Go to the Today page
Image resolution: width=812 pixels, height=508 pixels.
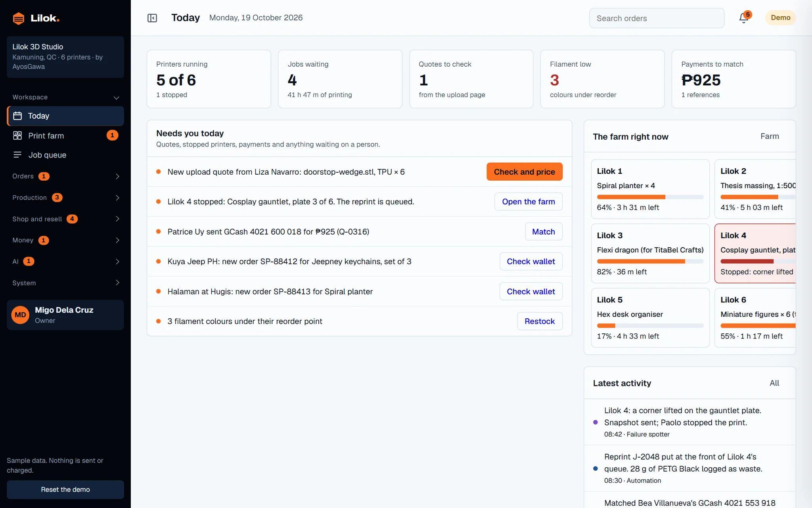(x=65, y=116)
